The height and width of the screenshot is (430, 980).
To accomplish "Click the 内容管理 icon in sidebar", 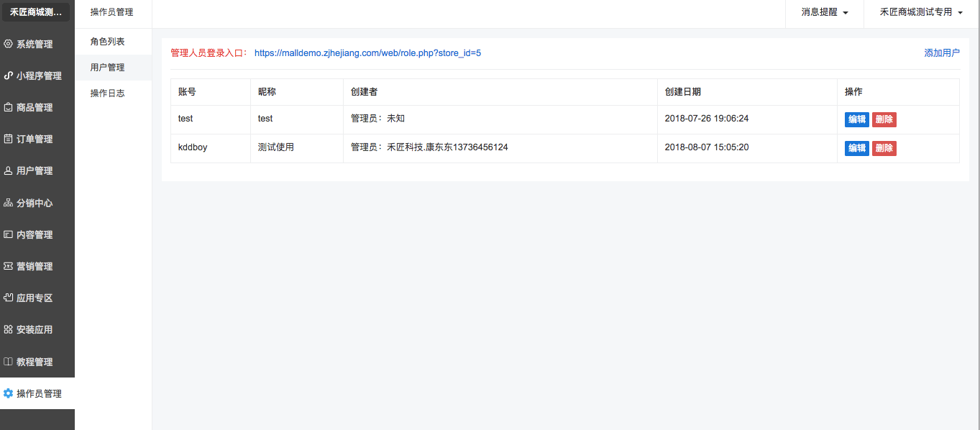I will click(9, 234).
